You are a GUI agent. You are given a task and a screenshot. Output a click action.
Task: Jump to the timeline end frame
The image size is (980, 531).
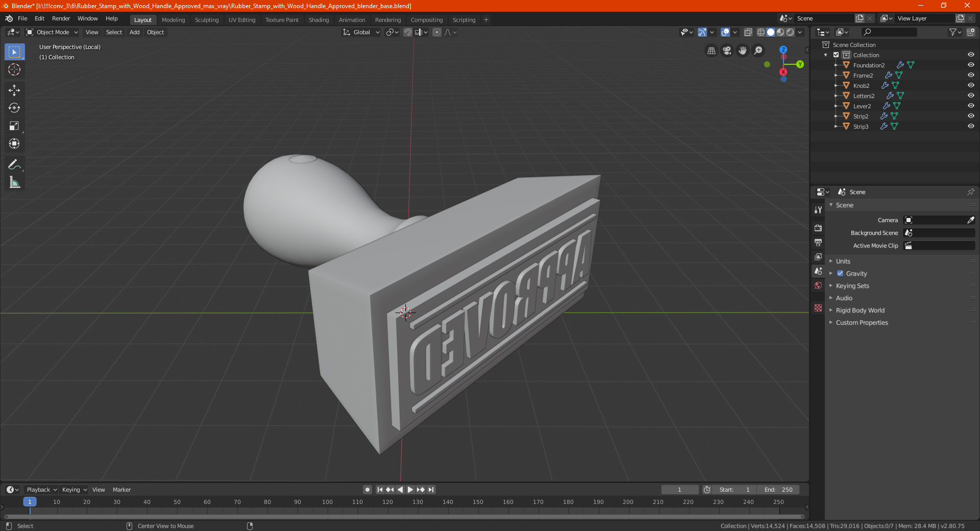pos(431,490)
